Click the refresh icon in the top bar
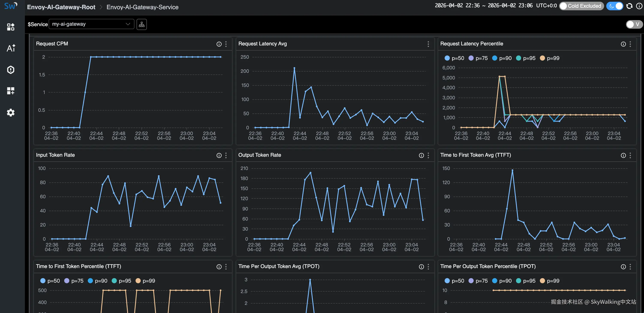 point(629,6)
